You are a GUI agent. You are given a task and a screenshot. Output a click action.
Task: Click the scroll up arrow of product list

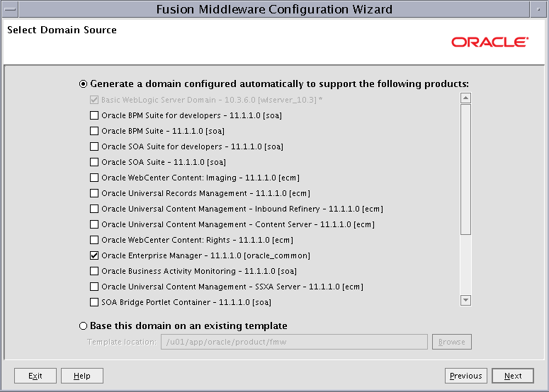tap(465, 98)
